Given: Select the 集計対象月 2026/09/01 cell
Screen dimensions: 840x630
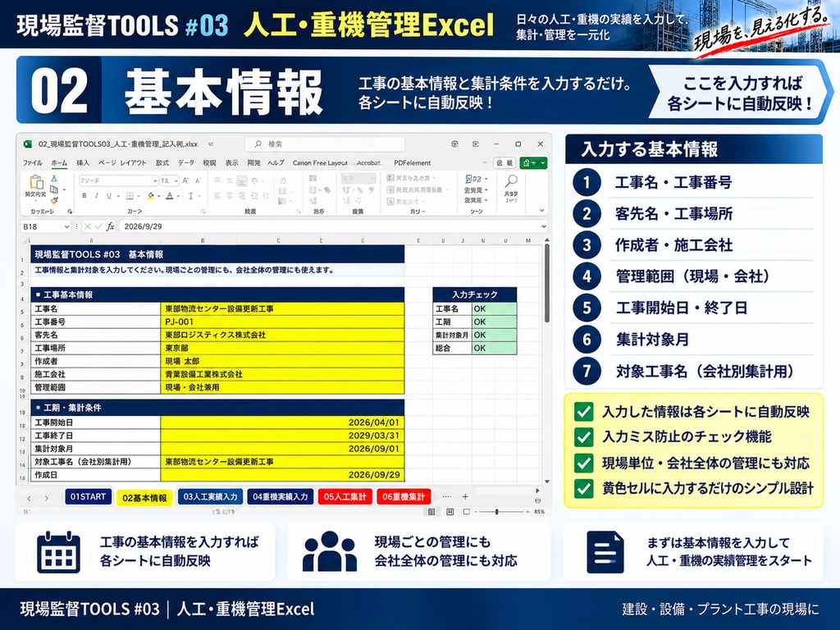Looking at the screenshot, I should tap(282, 449).
